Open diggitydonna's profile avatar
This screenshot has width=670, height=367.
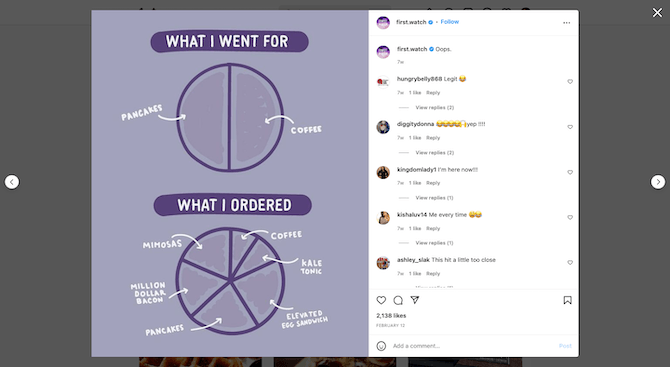pyautogui.click(x=383, y=127)
